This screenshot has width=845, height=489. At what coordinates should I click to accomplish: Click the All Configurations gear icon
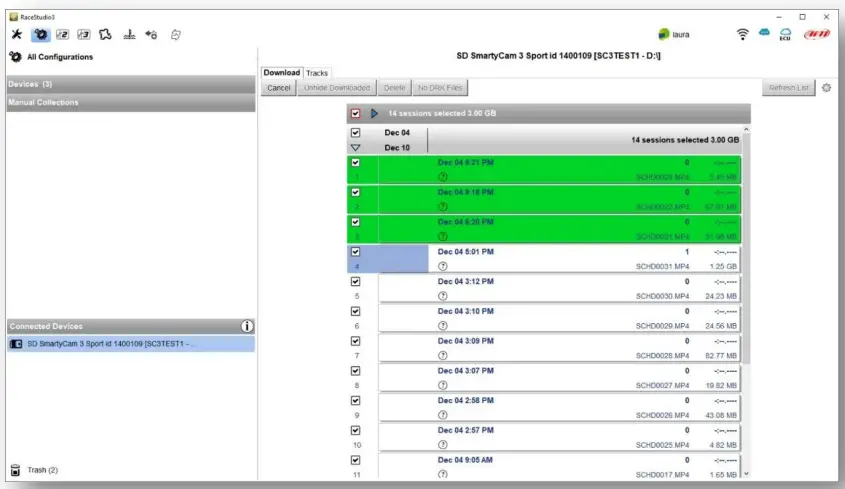pos(16,57)
